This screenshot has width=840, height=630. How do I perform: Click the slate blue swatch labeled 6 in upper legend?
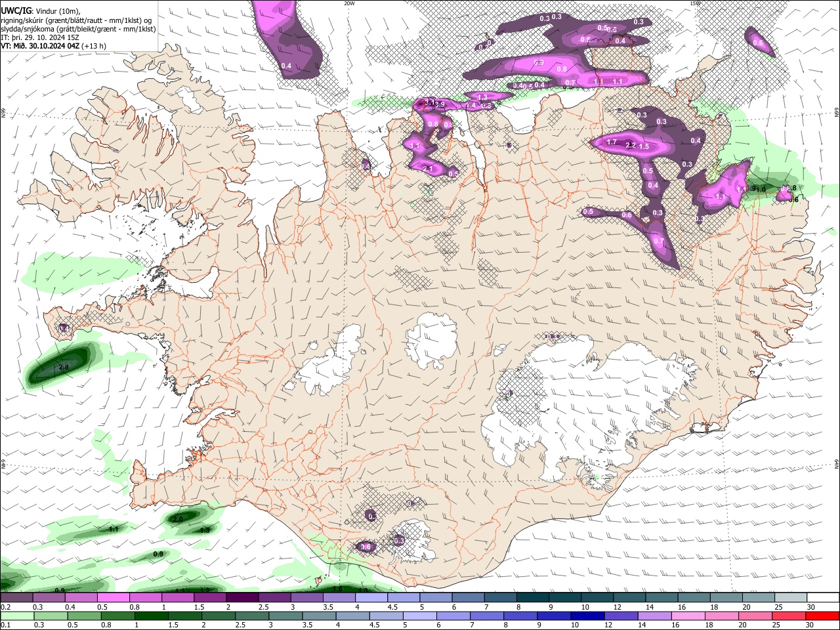(469, 598)
